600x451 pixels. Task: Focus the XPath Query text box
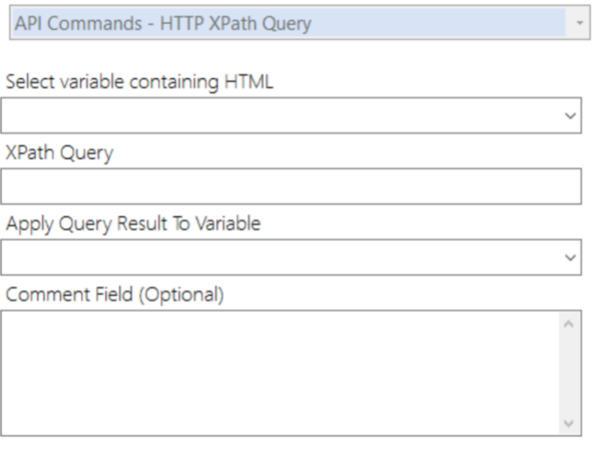coord(291,186)
